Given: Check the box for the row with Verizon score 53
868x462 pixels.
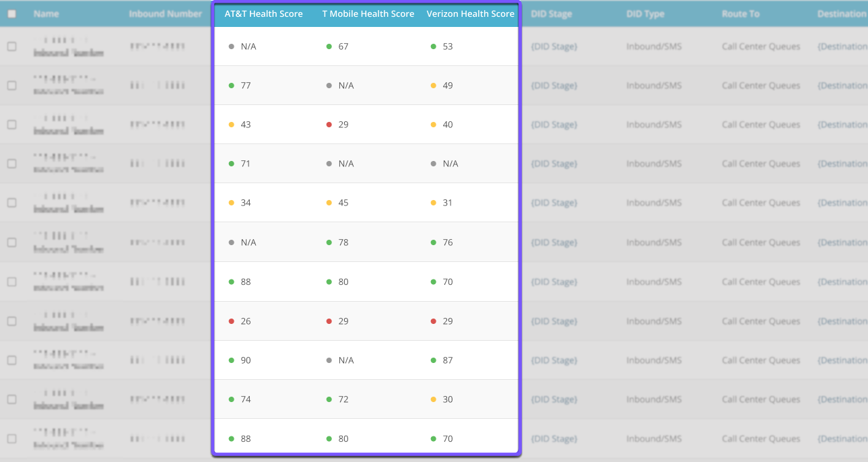Looking at the screenshot, I should pyautogui.click(x=11, y=46).
